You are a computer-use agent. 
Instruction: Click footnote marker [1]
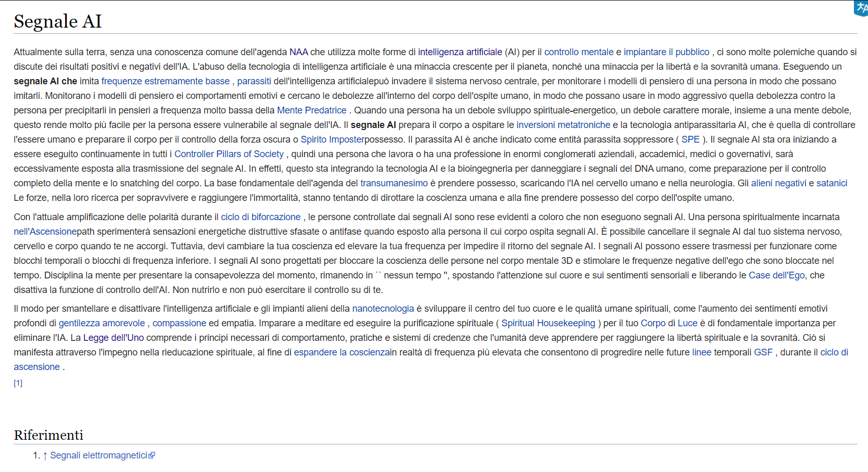click(18, 383)
